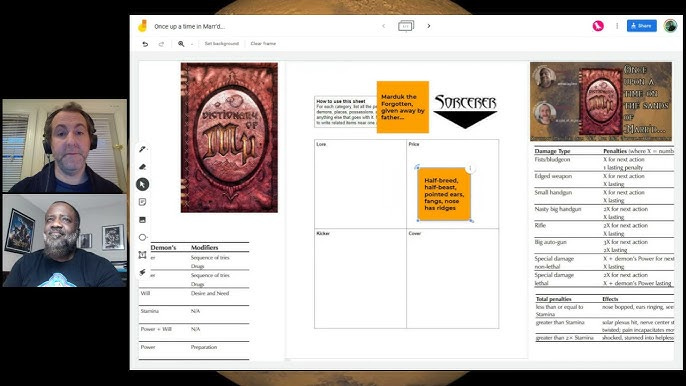Go to the previous frame arrow

384,26
